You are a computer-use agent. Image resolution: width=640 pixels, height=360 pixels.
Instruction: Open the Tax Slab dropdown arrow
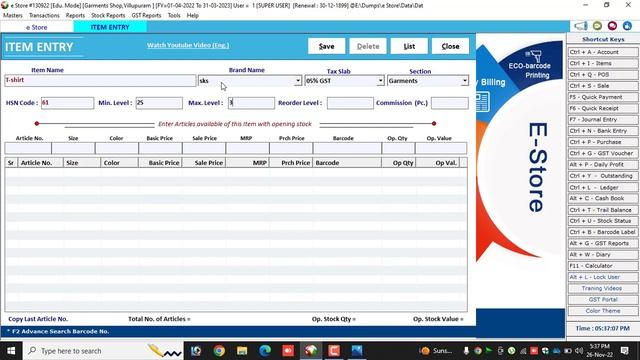pos(380,81)
